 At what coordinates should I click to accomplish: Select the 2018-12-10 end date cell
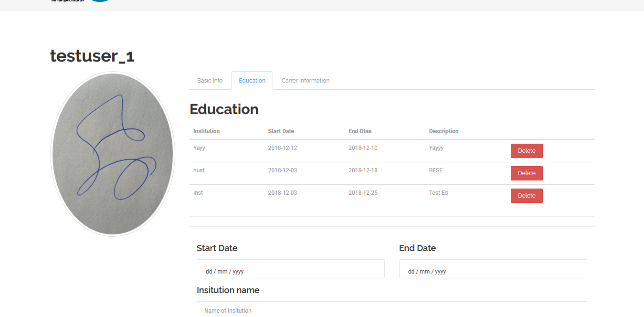point(363,148)
